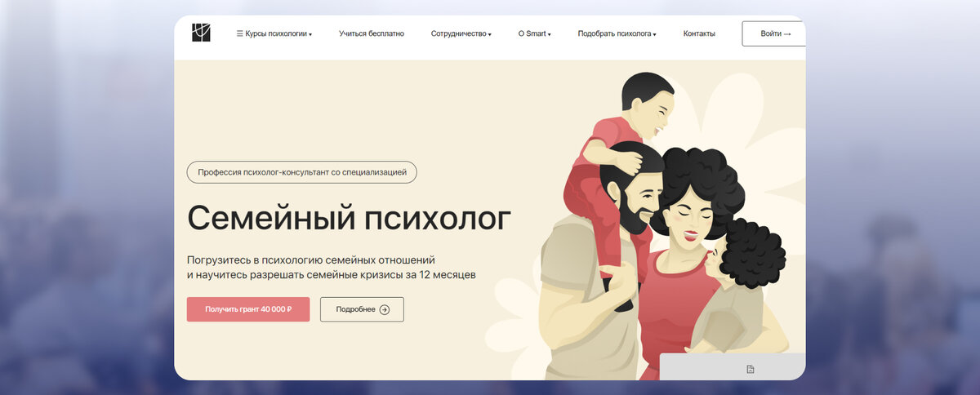Click the Smart site logo icon
The width and height of the screenshot is (980, 395).
(x=201, y=33)
